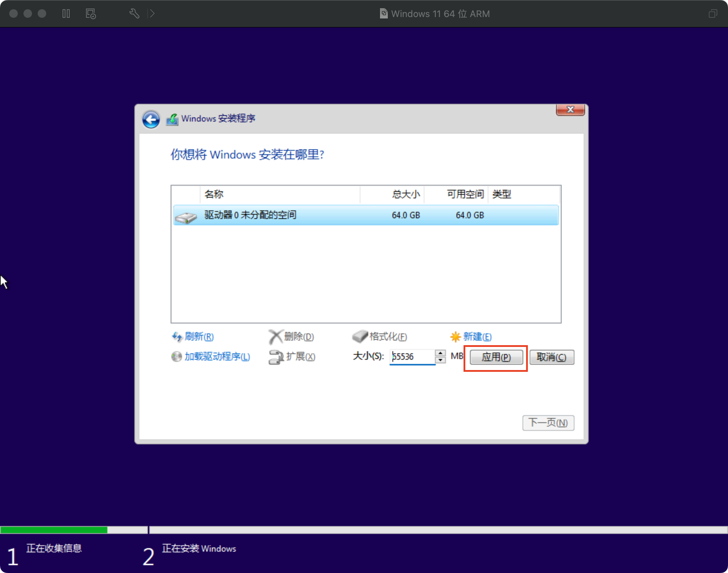This screenshot has width=728, height=573.
Task: Click the extend partition icon next to 扩展(X)
Action: point(276,357)
